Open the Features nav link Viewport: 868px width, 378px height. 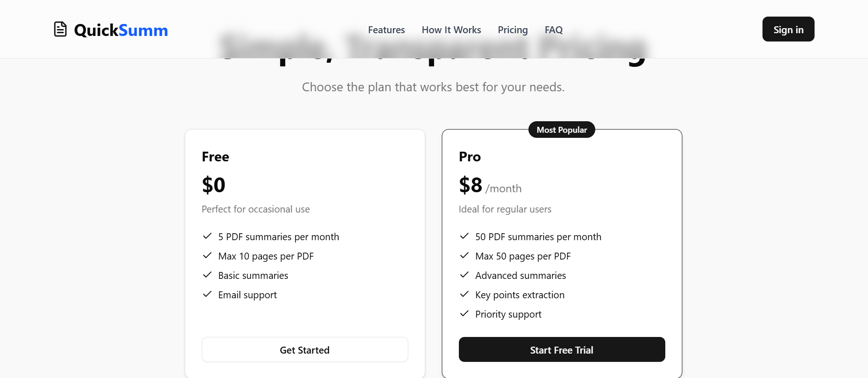[387, 30]
